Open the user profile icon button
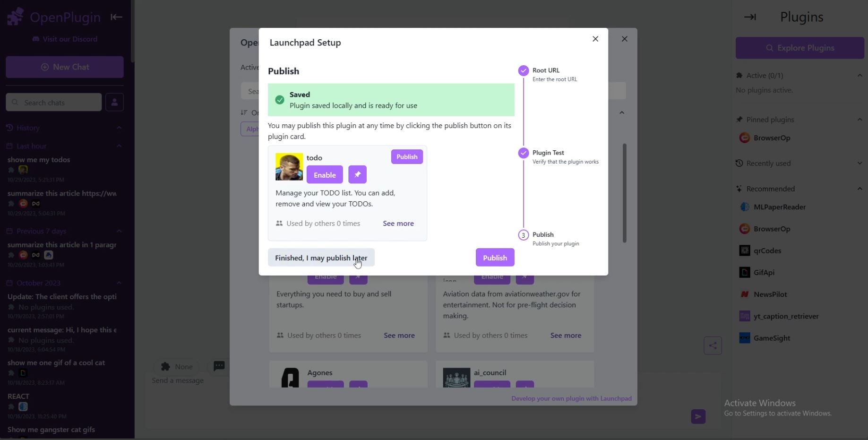This screenshot has height=440, width=868. (114, 102)
